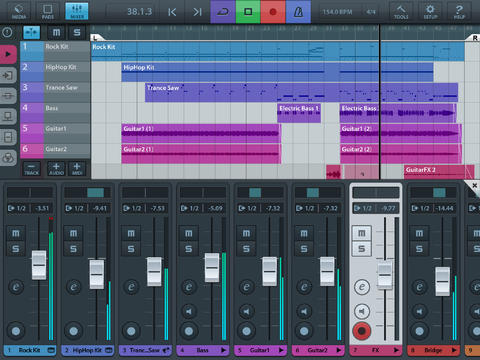The width and height of the screenshot is (480, 360).
Task: Open the Help section
Action: [459, 12]
